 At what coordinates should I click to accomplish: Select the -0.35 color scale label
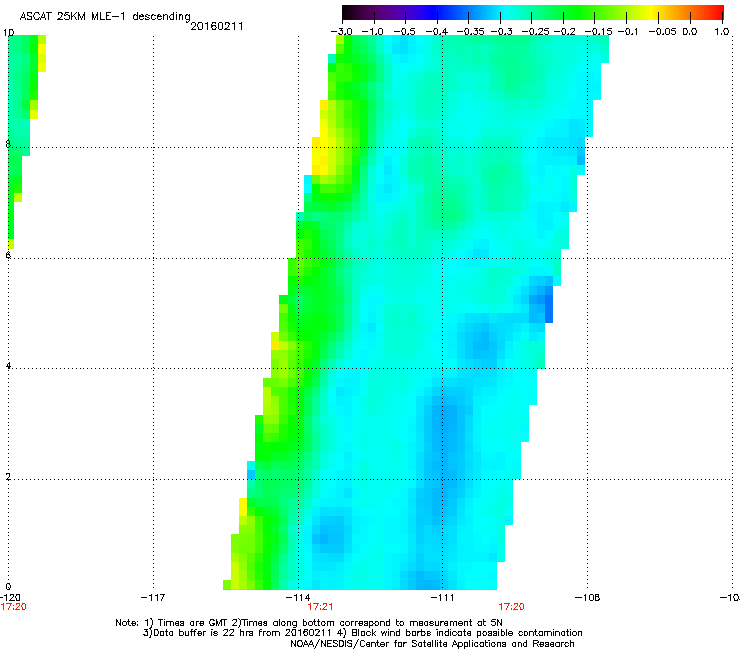tap(471, 31)
